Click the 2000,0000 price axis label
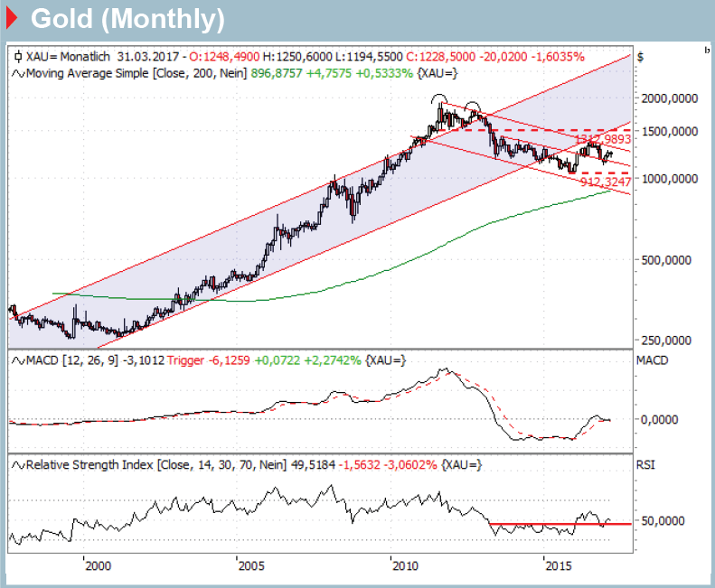 [670, 98]
